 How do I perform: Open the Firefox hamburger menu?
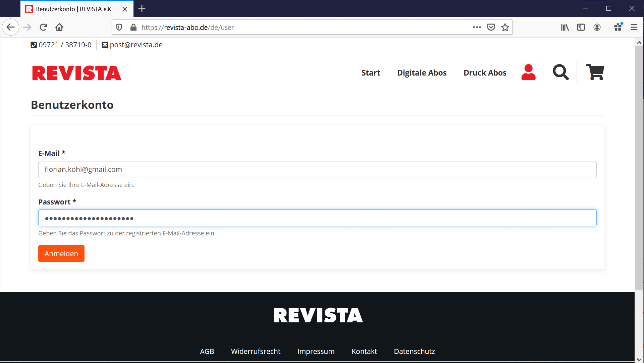click(634, 27)
